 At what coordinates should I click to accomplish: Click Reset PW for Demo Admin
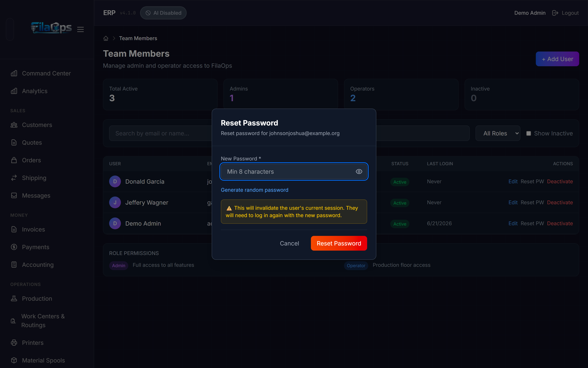532,223
